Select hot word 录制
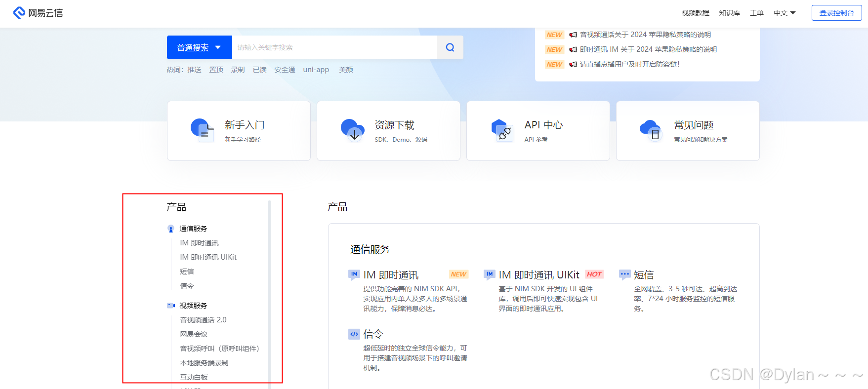868x389 pixels. [238, 70]
